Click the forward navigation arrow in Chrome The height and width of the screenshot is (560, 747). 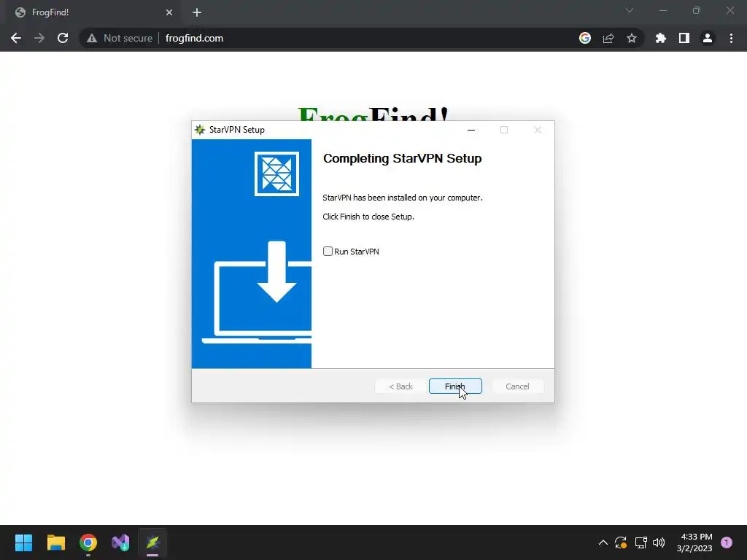click(39, 38)
